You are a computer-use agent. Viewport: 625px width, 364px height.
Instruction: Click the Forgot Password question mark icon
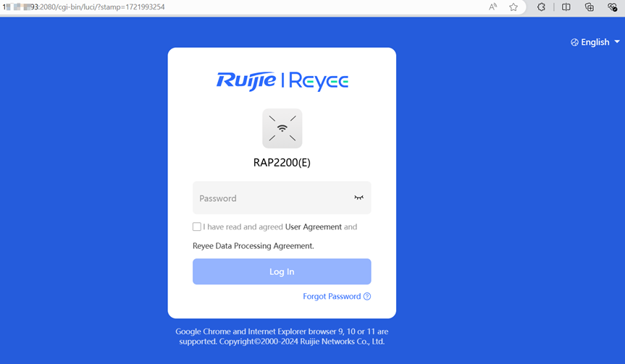tap(367, 296)
